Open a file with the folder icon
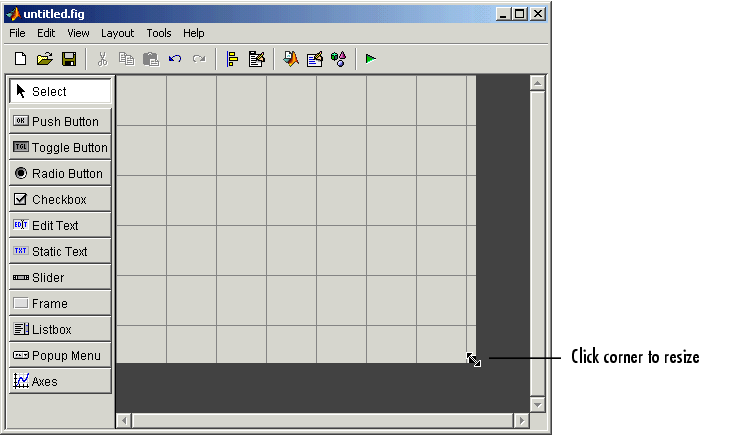Screen dimensions: 750x447 point(44,59)
